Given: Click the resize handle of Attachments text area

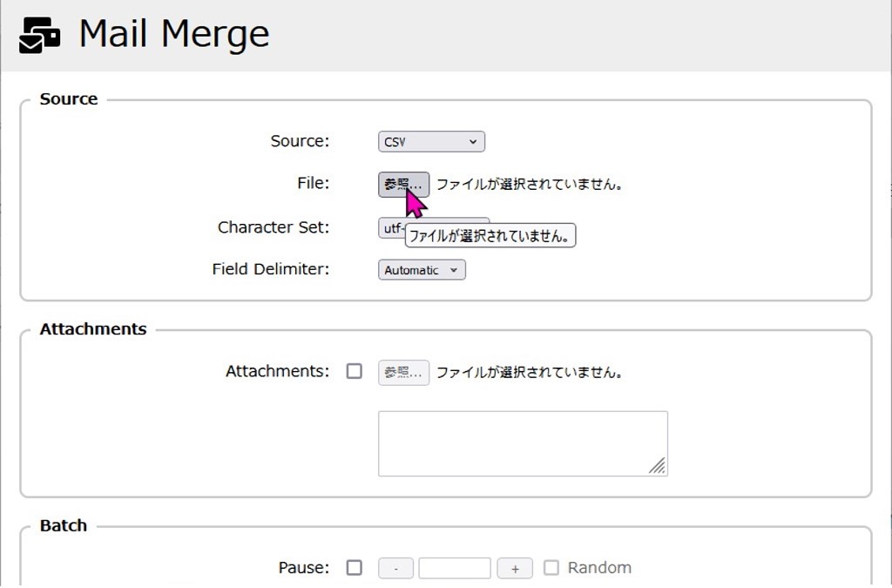Looking at the screenshot, I should click(658, 467).
